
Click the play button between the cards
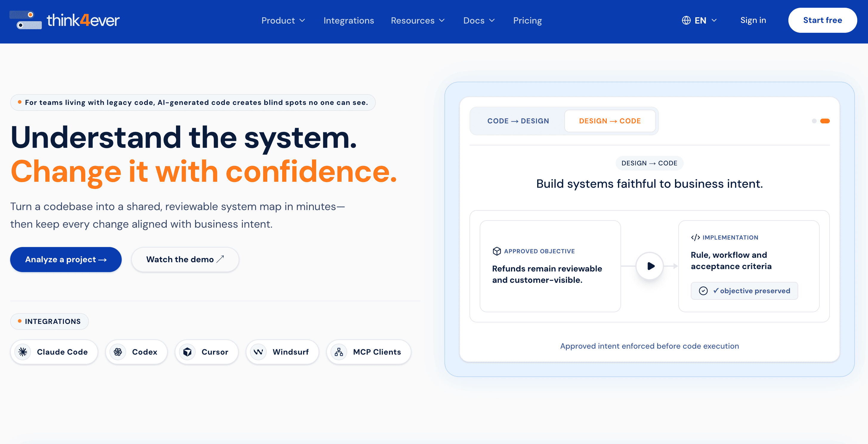coord(650,266)
